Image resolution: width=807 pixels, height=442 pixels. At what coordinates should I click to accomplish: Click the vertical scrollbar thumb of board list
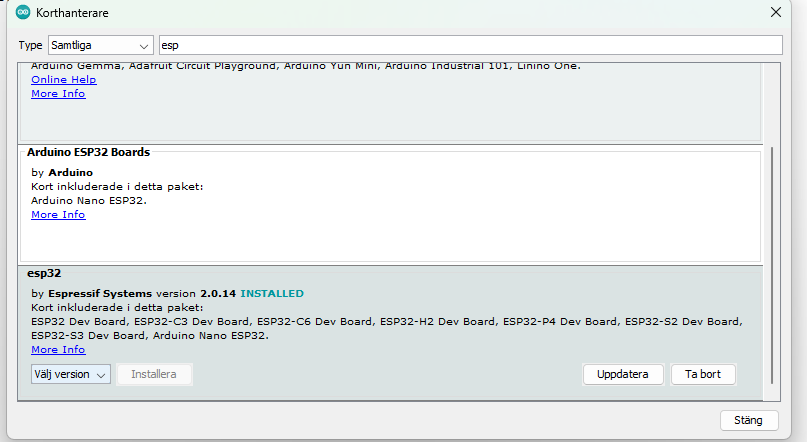[772, 265]
